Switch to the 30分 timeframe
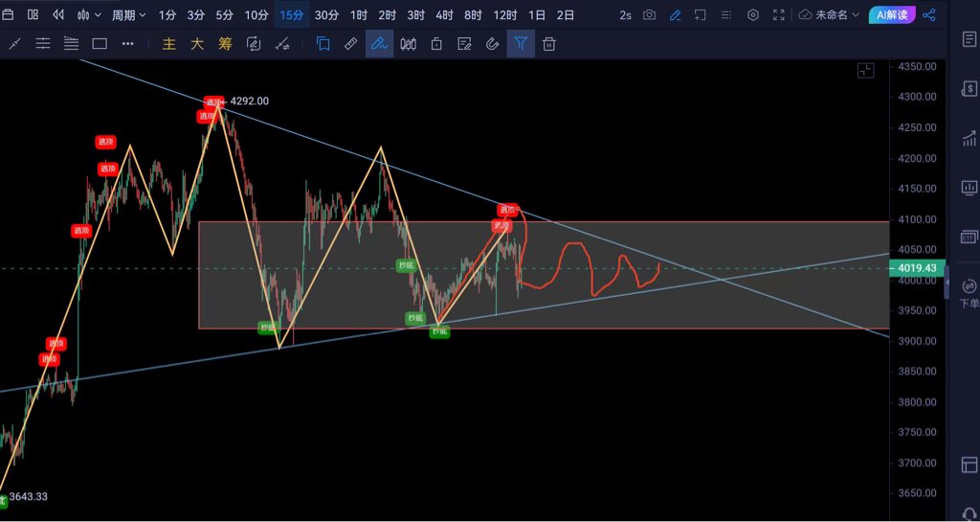980x522 pixels. click(x=326, y=15)
